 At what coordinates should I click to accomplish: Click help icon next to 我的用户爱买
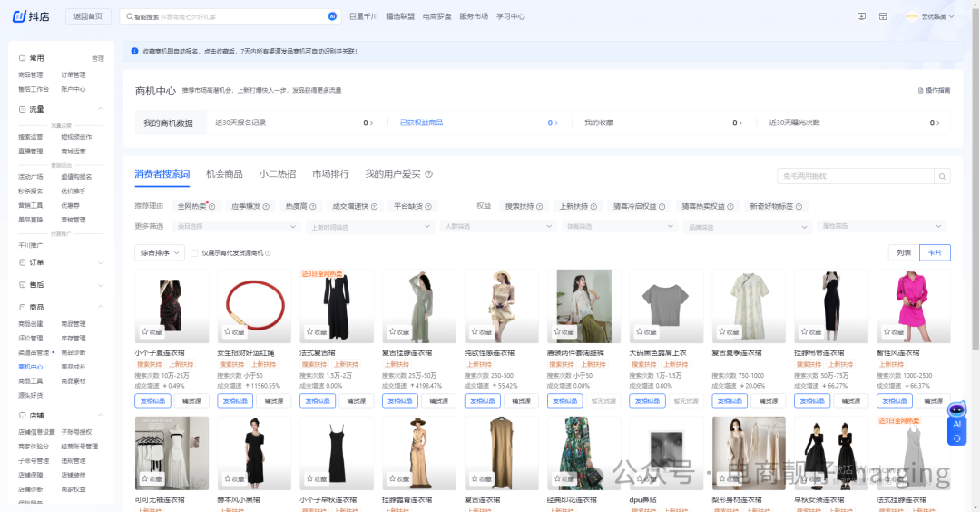(428, 174)
